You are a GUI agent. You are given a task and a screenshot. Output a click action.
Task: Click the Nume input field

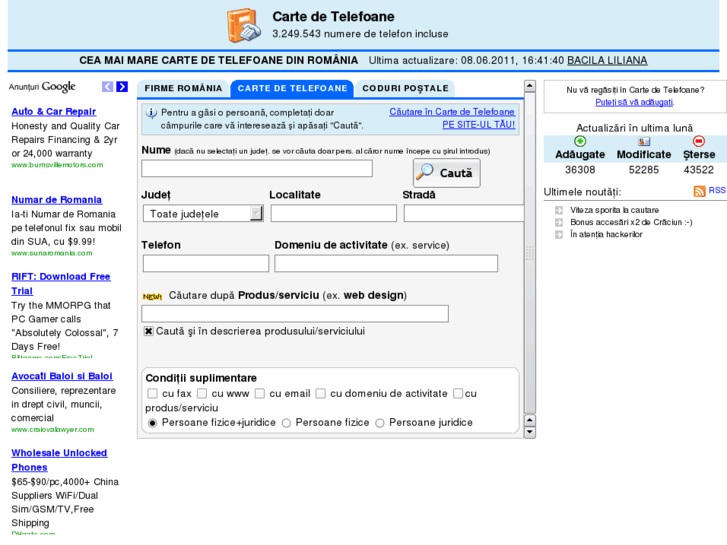[x=257, y=168]
